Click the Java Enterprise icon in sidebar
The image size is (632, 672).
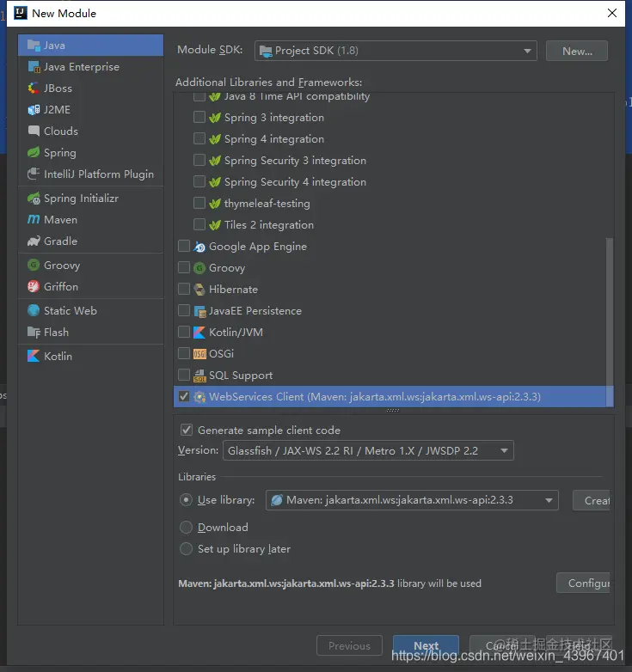34,67
